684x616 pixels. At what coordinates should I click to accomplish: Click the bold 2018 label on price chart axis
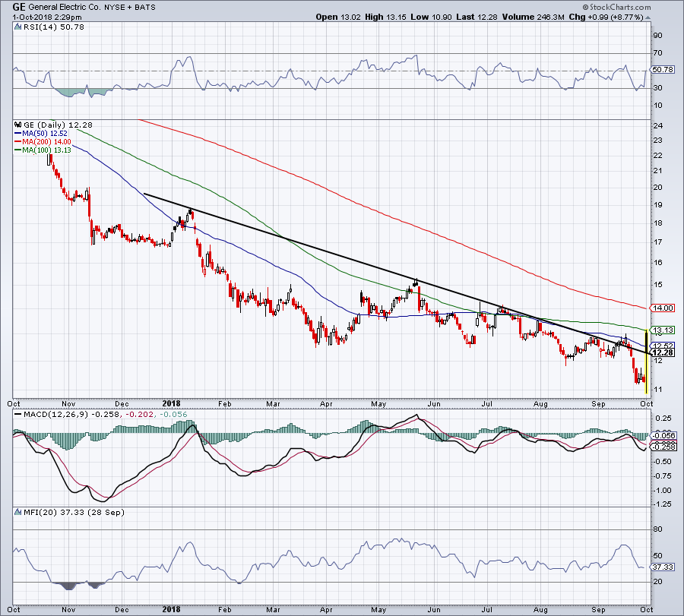tap(172, 403)
